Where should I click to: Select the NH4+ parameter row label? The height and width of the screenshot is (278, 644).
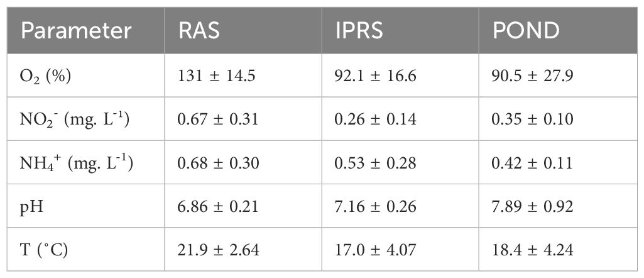click(x=75, y=164)
